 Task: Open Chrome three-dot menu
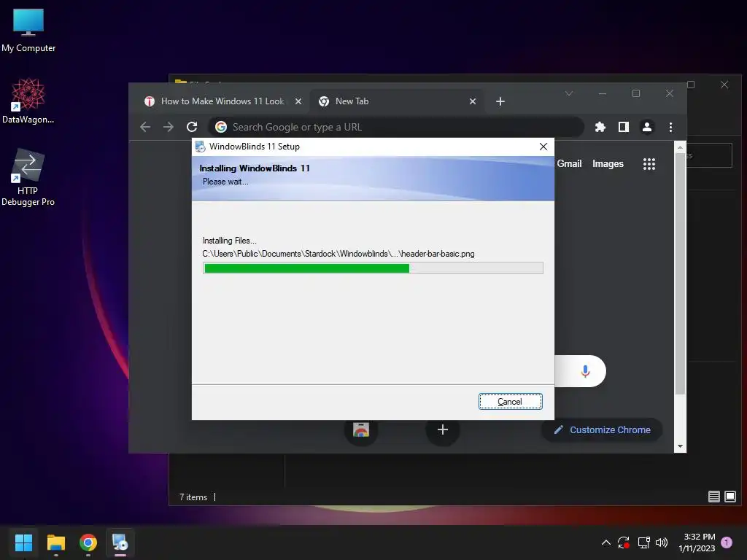(x=670, y=127)
